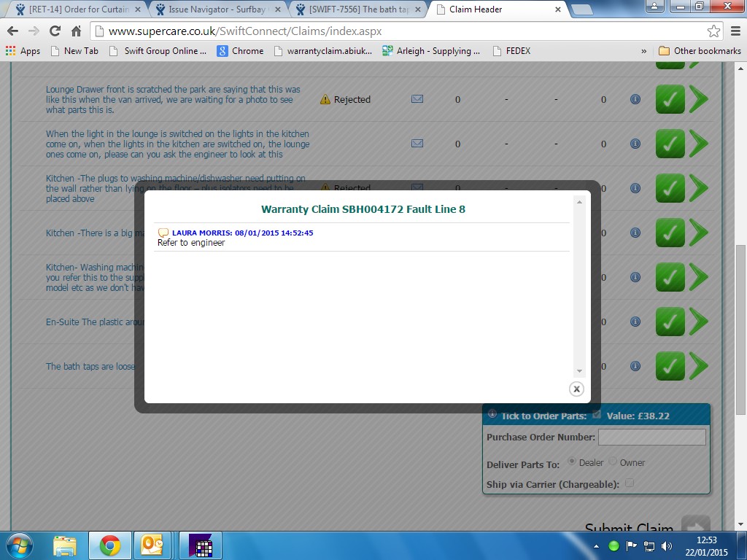Select the Owner delivery radio button

pyautogui.click(x=613, y=462)
